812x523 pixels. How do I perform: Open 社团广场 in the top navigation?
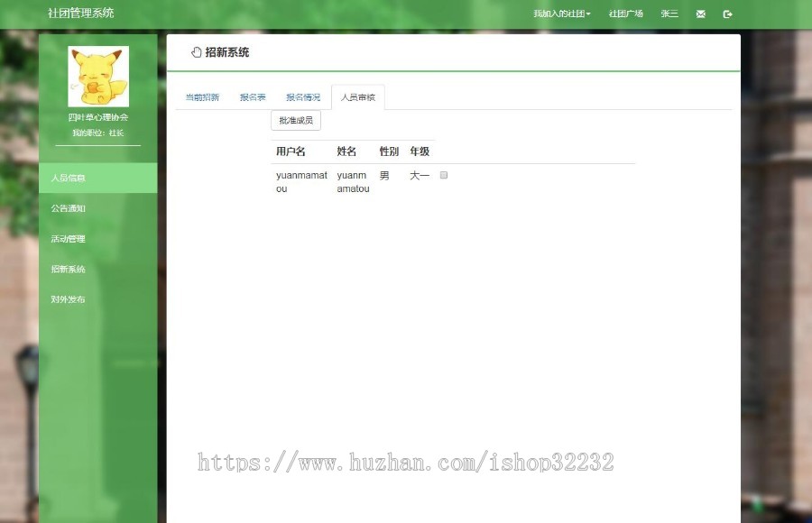626,14
